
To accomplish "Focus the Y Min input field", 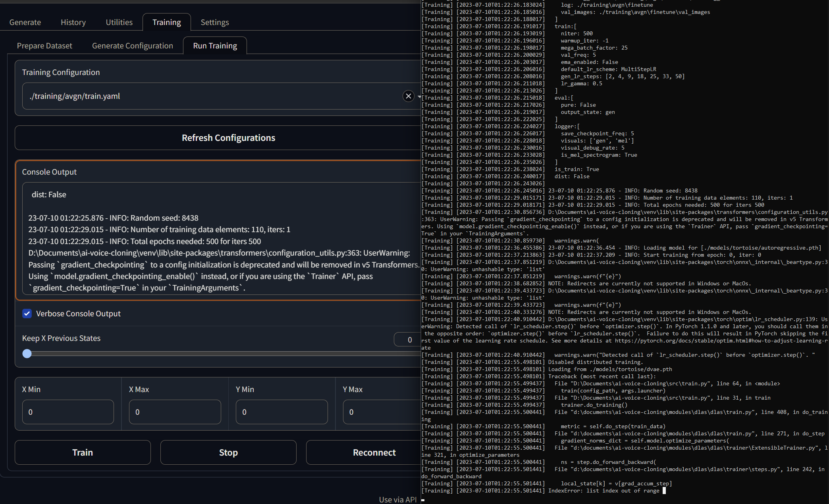I will point(282,412).
